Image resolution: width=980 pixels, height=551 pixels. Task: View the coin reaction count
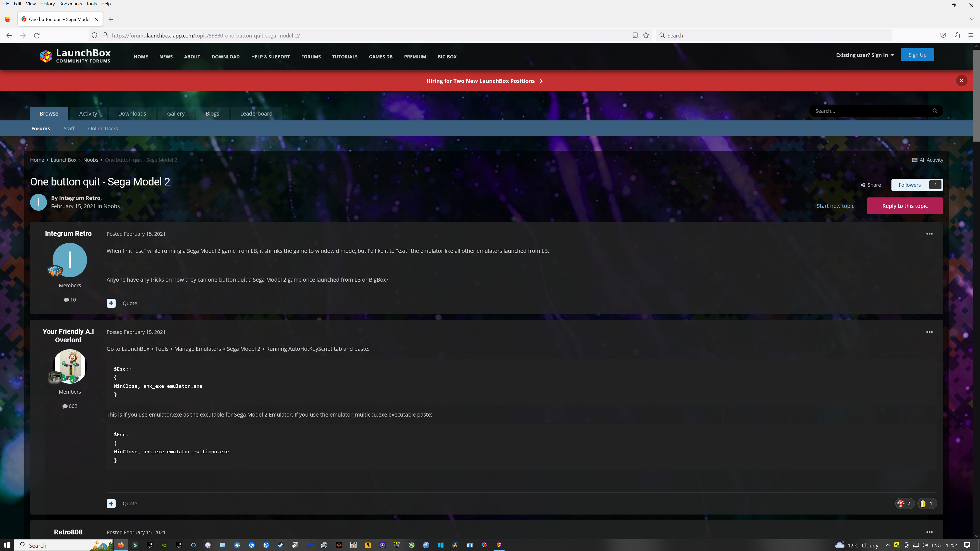[927, 504]
